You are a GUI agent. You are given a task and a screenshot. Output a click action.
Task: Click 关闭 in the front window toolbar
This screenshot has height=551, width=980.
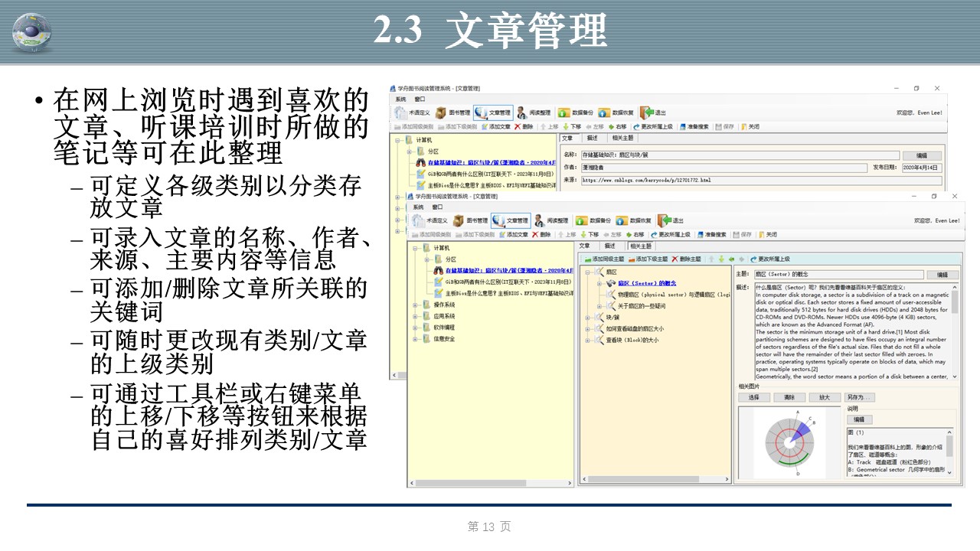[x=768, y=235]
